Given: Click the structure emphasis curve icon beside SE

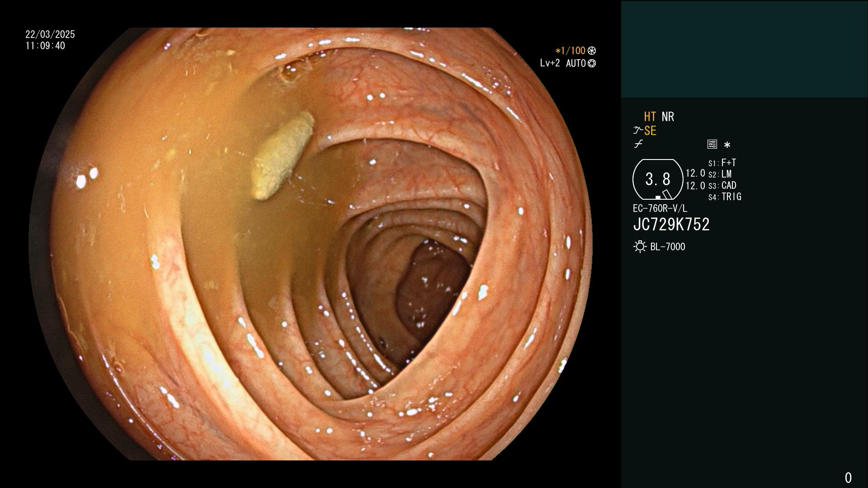Looking at the screenshot, I should click(638, 131).
